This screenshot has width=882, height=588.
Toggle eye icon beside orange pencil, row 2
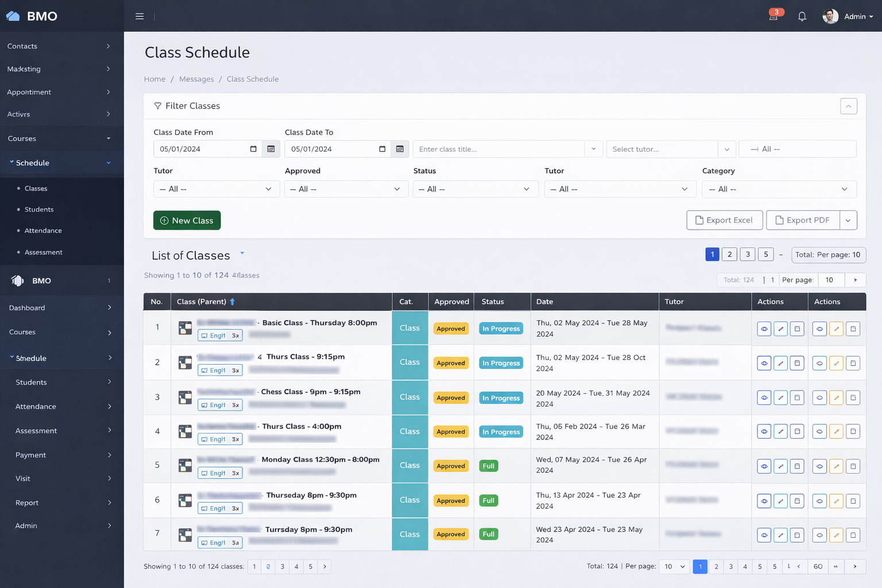[x=819, y=363]
